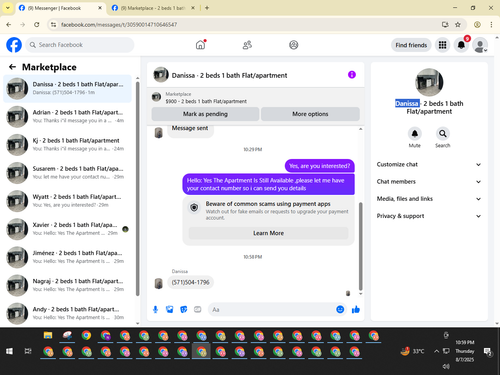Open the Danissa conversation in list
Screen dimensions: 500x375
tap(67, 89)
